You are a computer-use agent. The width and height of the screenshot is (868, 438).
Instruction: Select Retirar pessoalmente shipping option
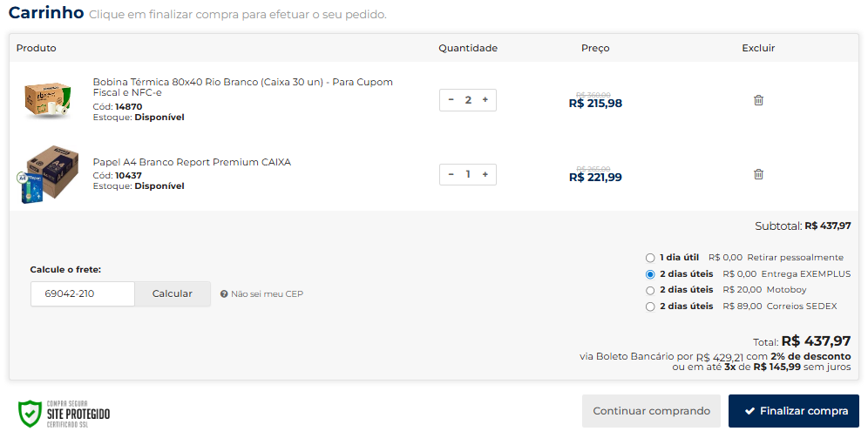coord(650,258)
